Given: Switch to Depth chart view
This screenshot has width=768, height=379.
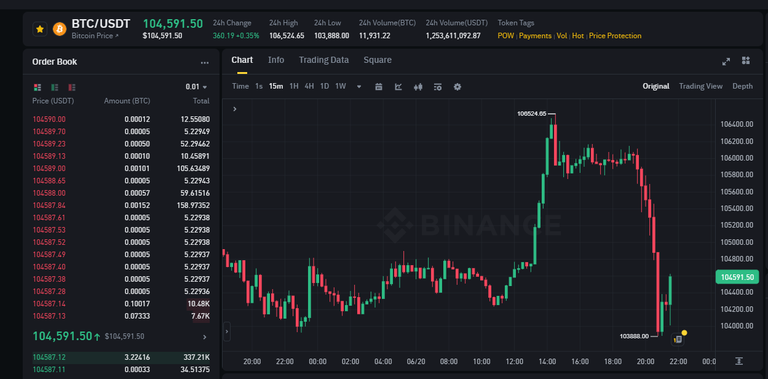Looking at the screenshot, I should click(743, 86).
